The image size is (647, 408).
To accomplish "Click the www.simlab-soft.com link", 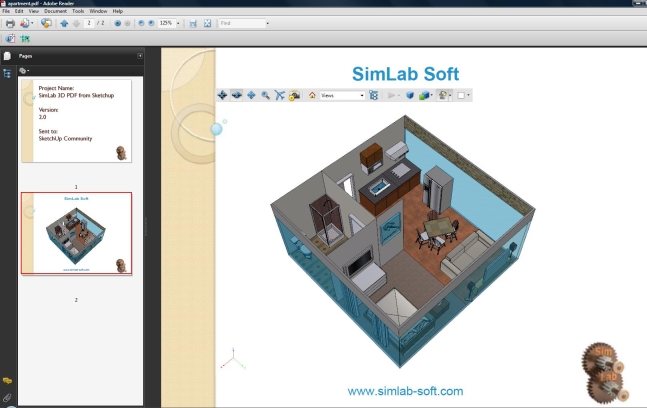I will click(405, 391).
